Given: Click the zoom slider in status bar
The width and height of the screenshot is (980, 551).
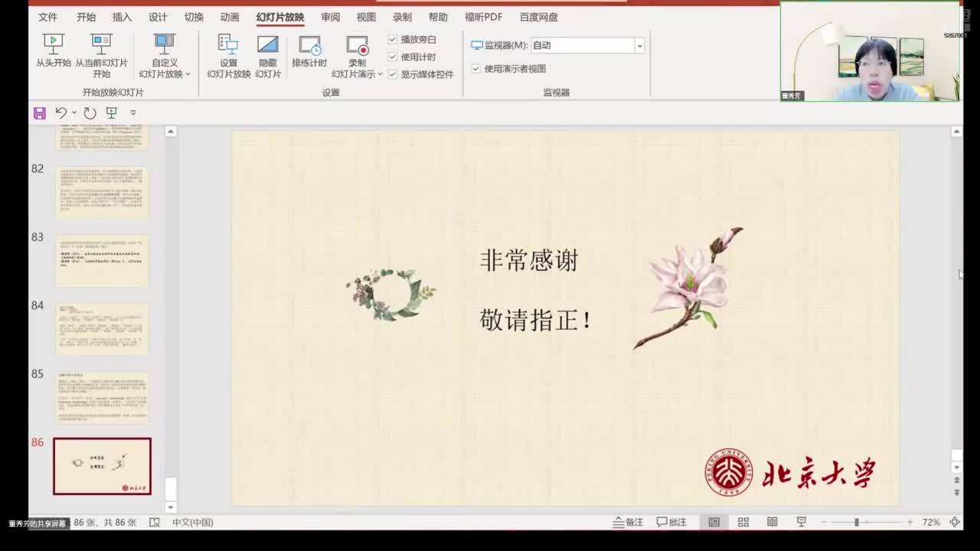Looking at the screenshot, I should point(856,522).
